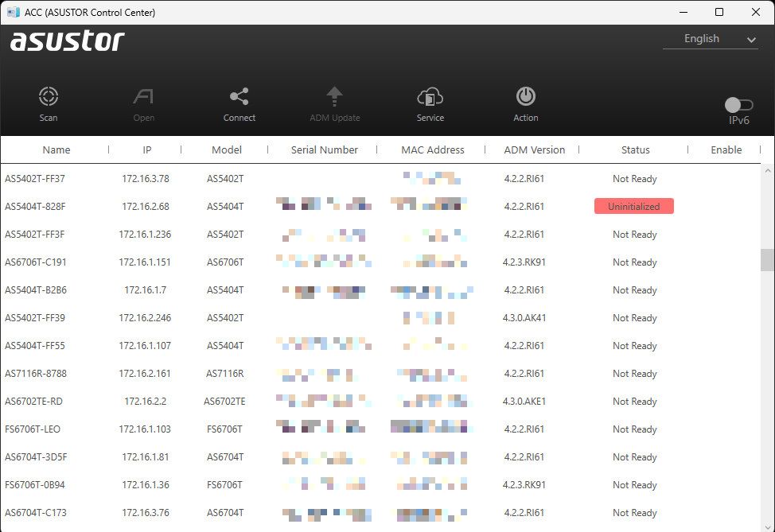This screenshot has height=532, width=775.
Task: Click the Open toolbar icon
Action: click(143, 96)
